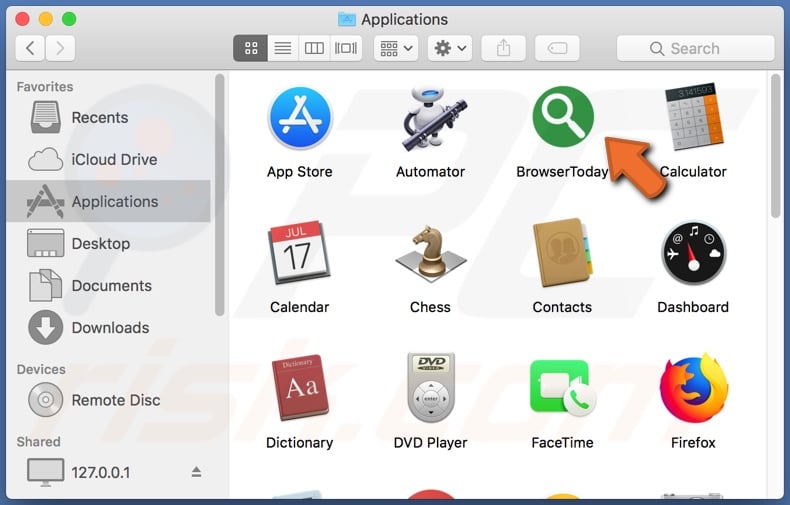Switch to icon view
This screenshot has width=790, height=505.
tap(251, 48)
